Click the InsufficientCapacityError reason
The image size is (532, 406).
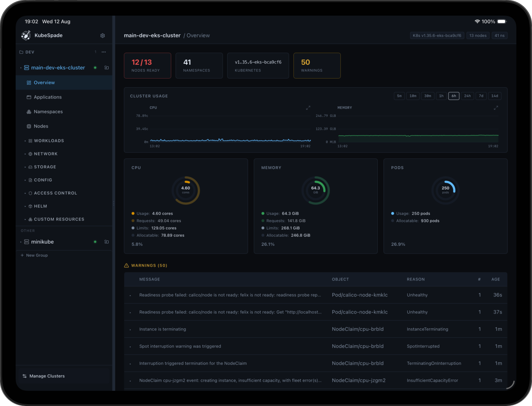pos(432,380)
